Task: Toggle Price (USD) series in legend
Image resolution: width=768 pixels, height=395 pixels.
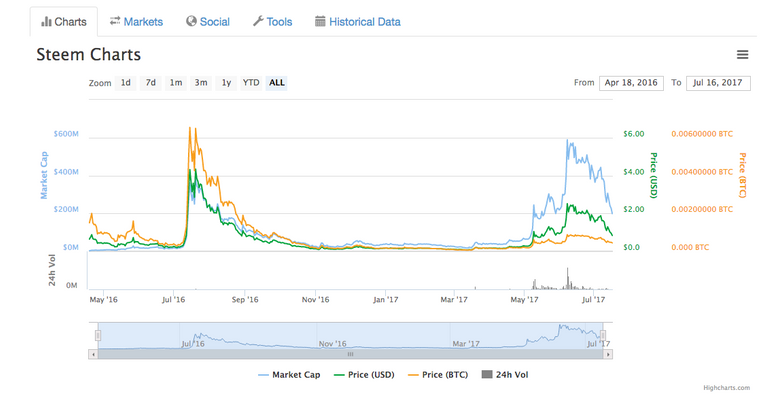Action: pos(364,375)
